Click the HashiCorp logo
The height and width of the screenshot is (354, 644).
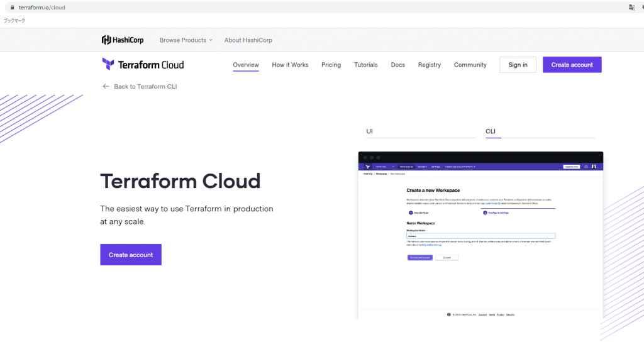point(123,40)
